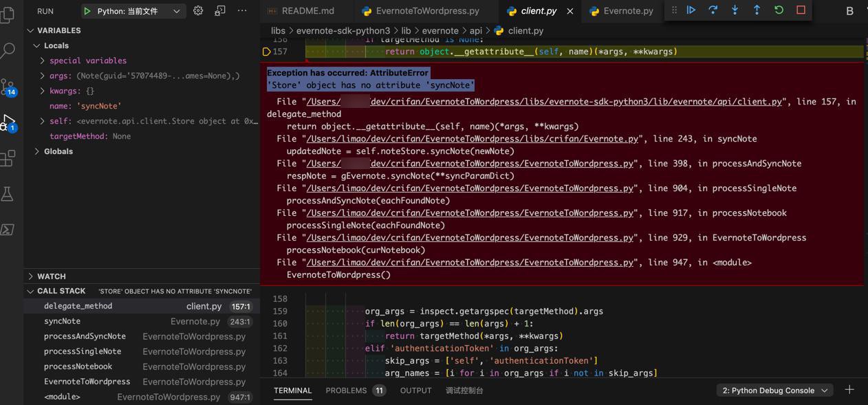
Task: Open the Extensions view
Action: click(x=8, y=158)
